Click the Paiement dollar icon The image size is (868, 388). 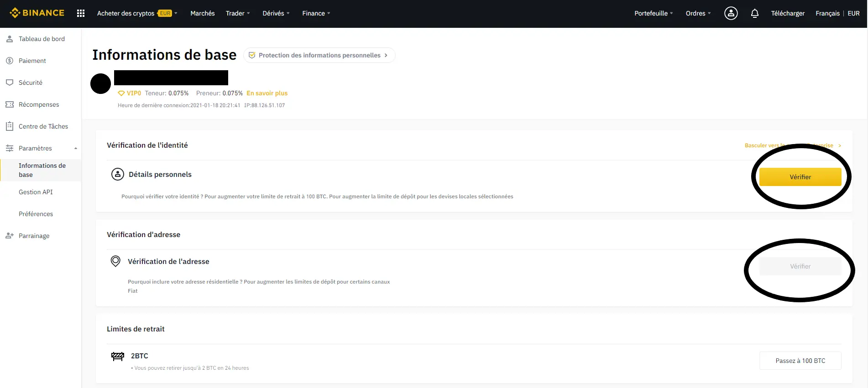coord(10,61)
